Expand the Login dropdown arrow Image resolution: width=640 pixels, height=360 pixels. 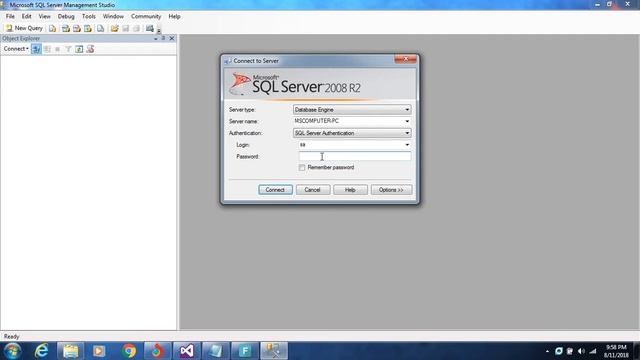coord(407,145)
